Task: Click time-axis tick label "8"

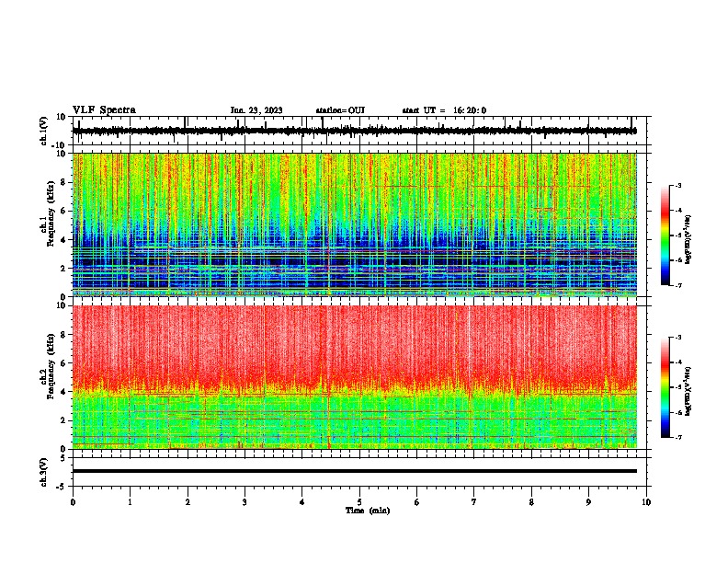Action: pos(531,502)
